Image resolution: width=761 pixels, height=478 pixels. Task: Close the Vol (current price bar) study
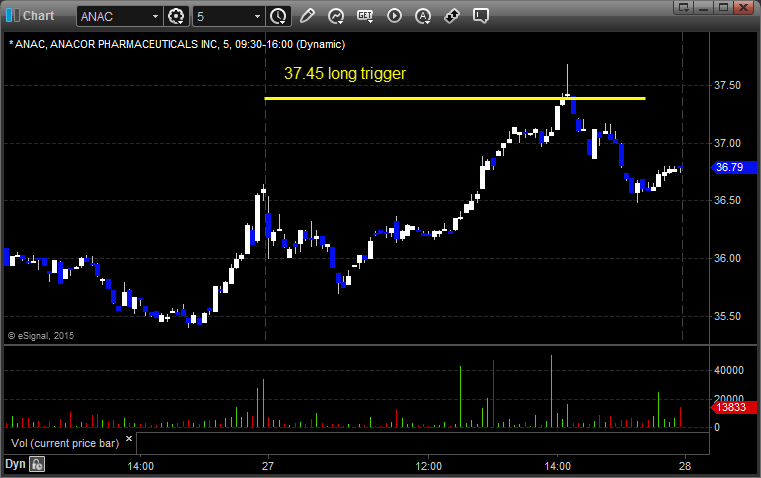pyautogui.click(x=129, y=439)
